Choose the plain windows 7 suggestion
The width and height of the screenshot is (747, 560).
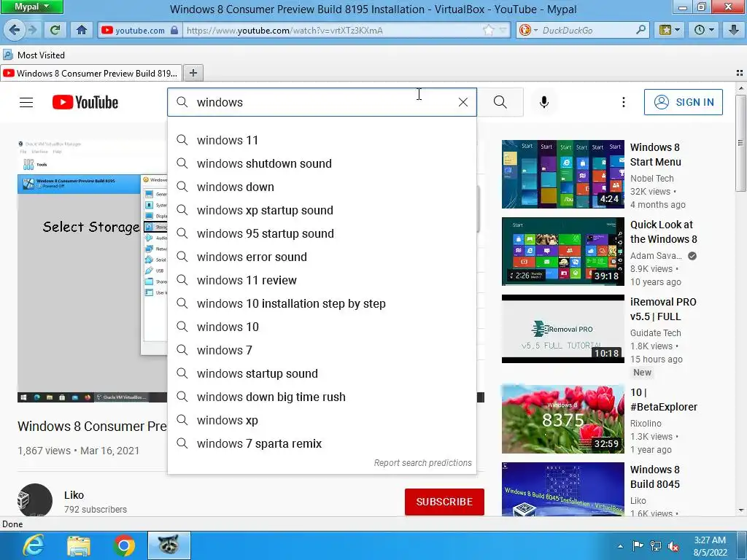tap(322, 350)
